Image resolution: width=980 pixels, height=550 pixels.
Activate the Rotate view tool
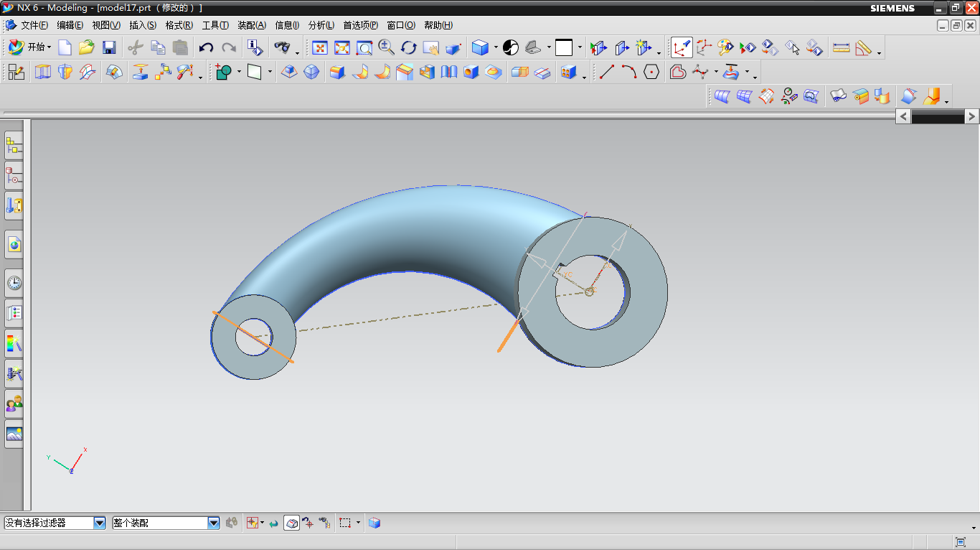pyautogui.click(x=409, y=48)
